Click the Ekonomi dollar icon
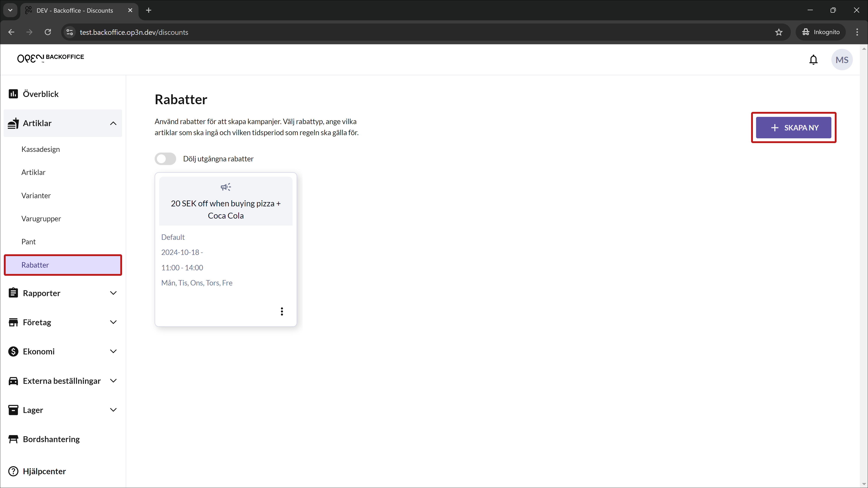Image resolution: width=868 pixels, height=488 pixels. point(13,351)
